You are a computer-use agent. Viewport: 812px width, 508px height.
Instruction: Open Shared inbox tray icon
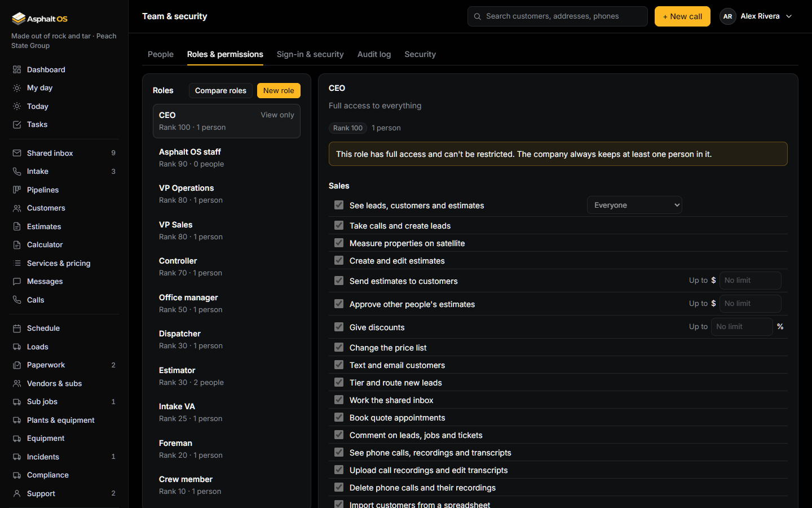tap(17, 153)
